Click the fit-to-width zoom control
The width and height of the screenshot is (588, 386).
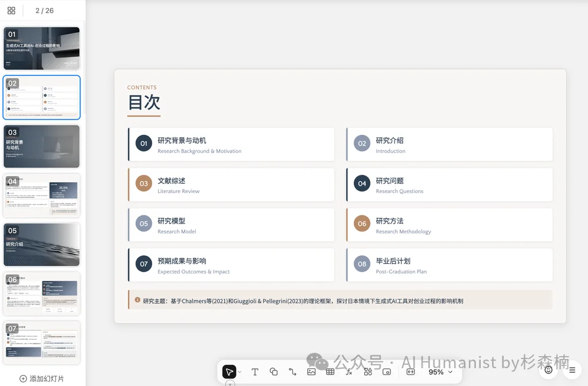point(409,372)
